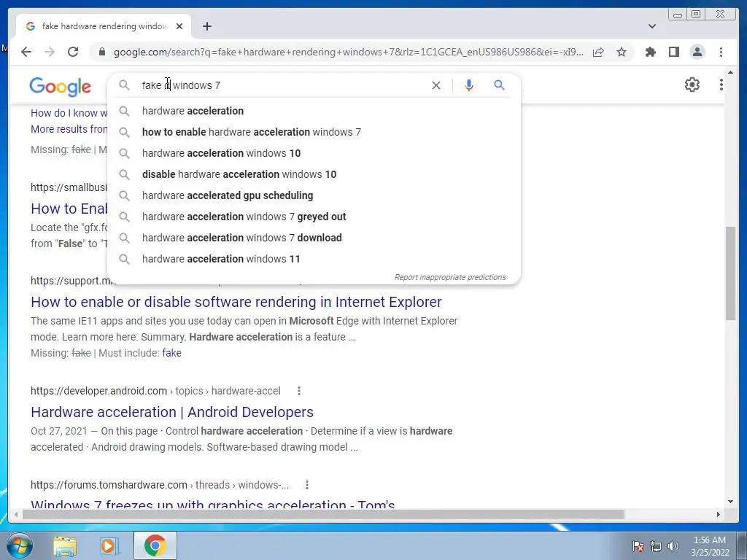Choose 'hardware accelerated gpu scheduling' suggestion
This screenshot has width=747, height=560.
click(314, 195)
